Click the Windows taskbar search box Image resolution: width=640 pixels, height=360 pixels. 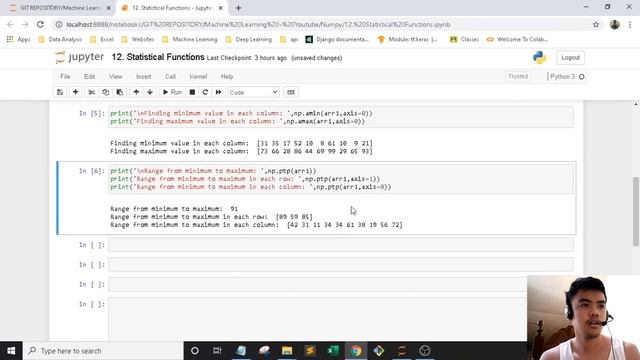point(103,351)
